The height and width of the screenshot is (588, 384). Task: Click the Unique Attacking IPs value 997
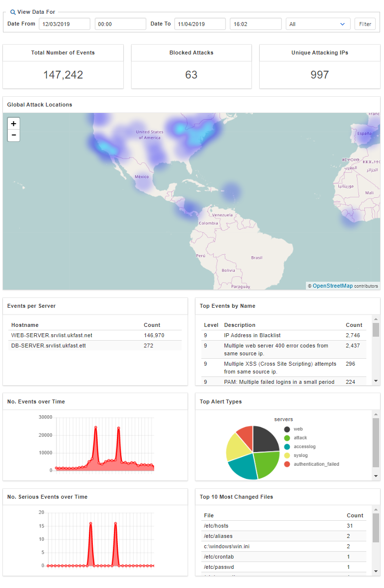point(320,75)
